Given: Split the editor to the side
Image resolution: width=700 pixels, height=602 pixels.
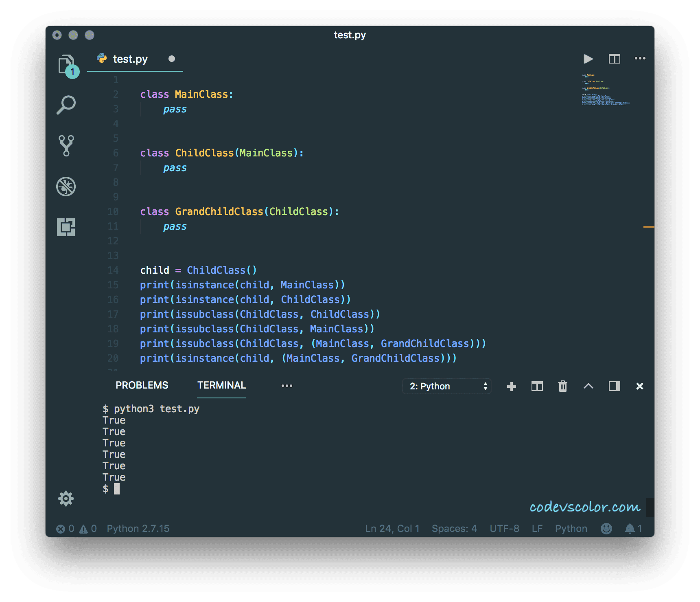Looking at the screenshot, I should 614,59.
